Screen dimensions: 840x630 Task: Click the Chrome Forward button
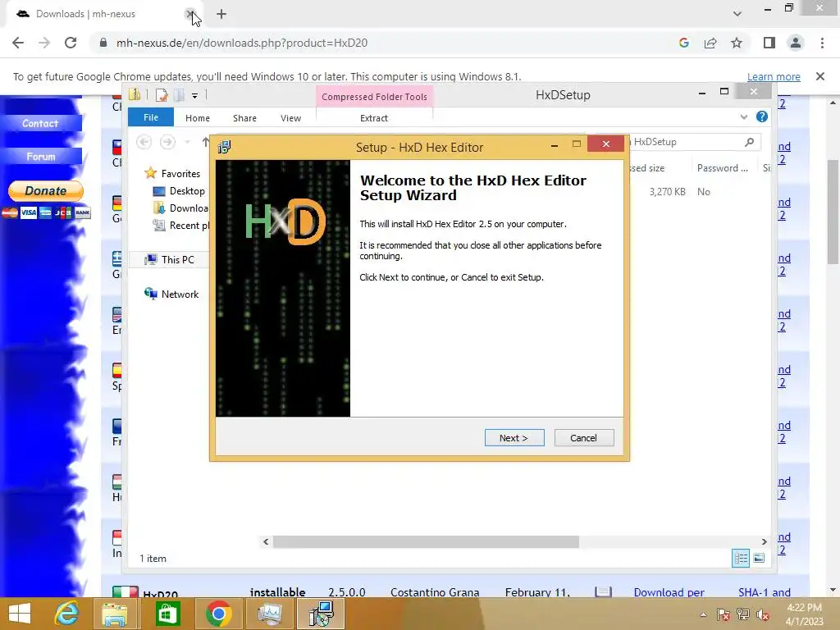tap(44, 43)
